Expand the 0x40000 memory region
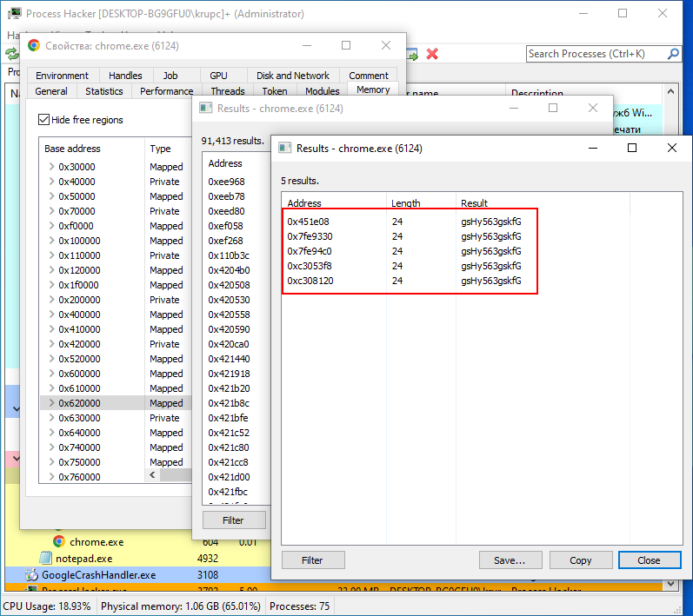Image resolution: width=693 pixels, height=616 pixels. tap(51, 182)
